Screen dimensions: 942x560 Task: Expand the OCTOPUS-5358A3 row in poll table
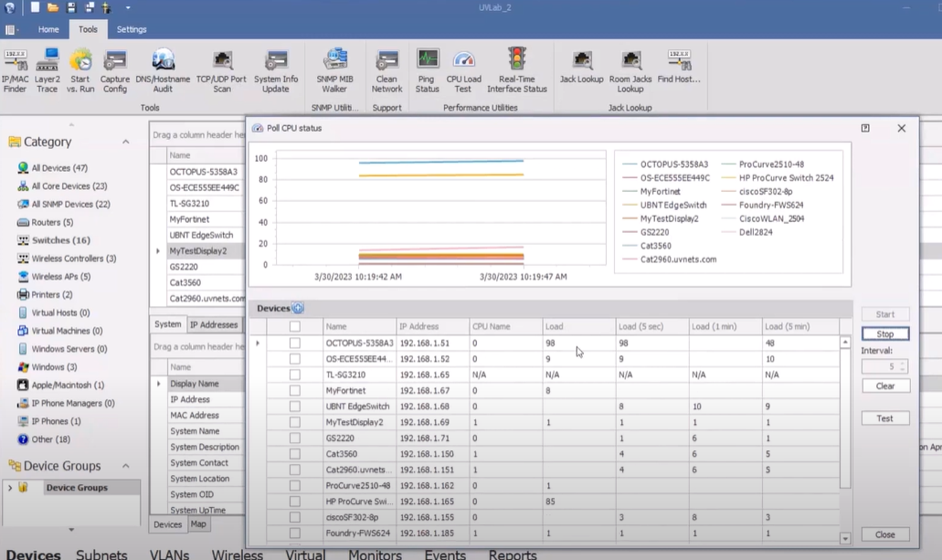[258, 343]
